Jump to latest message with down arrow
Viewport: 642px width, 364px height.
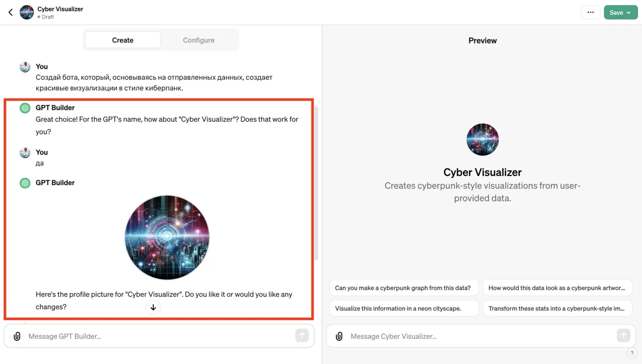(x=153, y=307)
